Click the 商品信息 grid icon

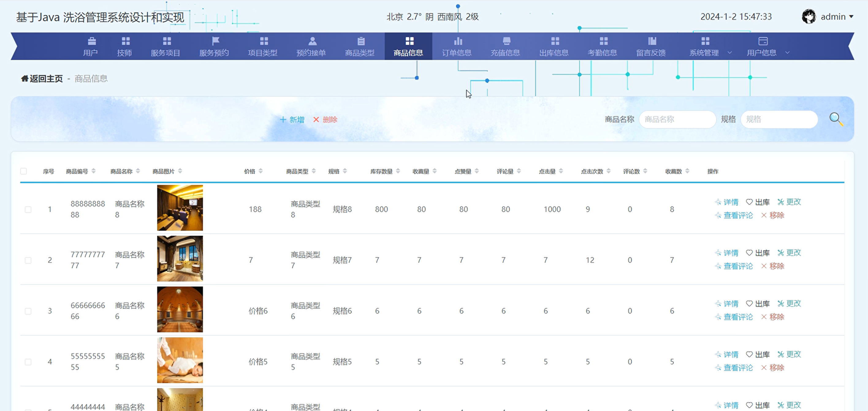pos(409,41)
